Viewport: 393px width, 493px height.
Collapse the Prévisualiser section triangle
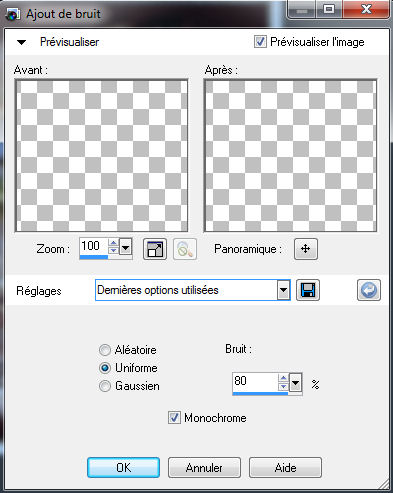click(x=22, y=42)
